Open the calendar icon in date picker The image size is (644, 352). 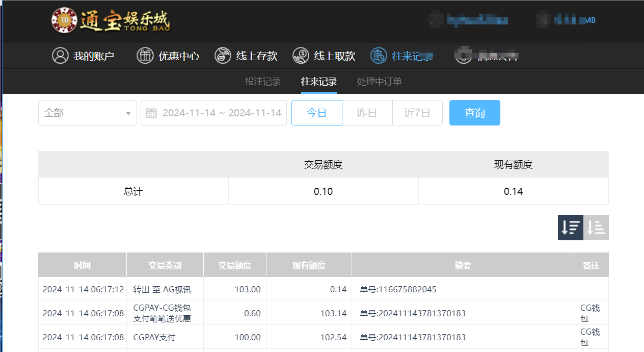point(151,112)
